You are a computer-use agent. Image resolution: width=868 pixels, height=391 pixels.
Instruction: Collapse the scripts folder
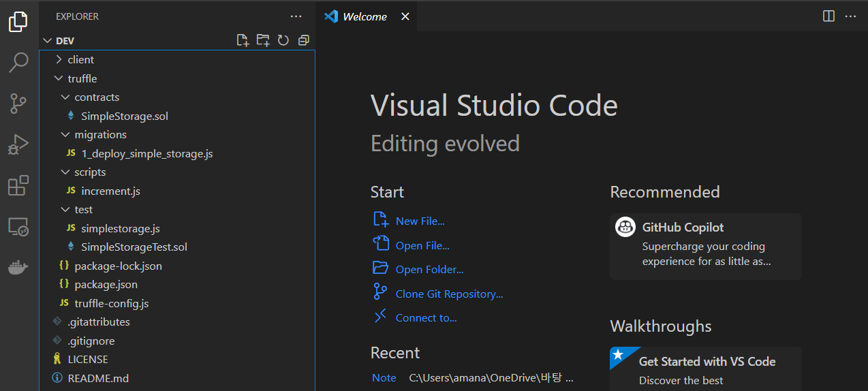tap(177, 172)
